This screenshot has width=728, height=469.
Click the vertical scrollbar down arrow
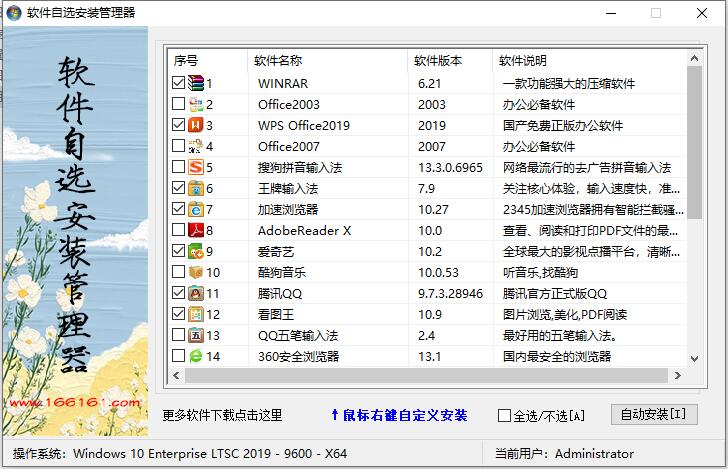694,358
